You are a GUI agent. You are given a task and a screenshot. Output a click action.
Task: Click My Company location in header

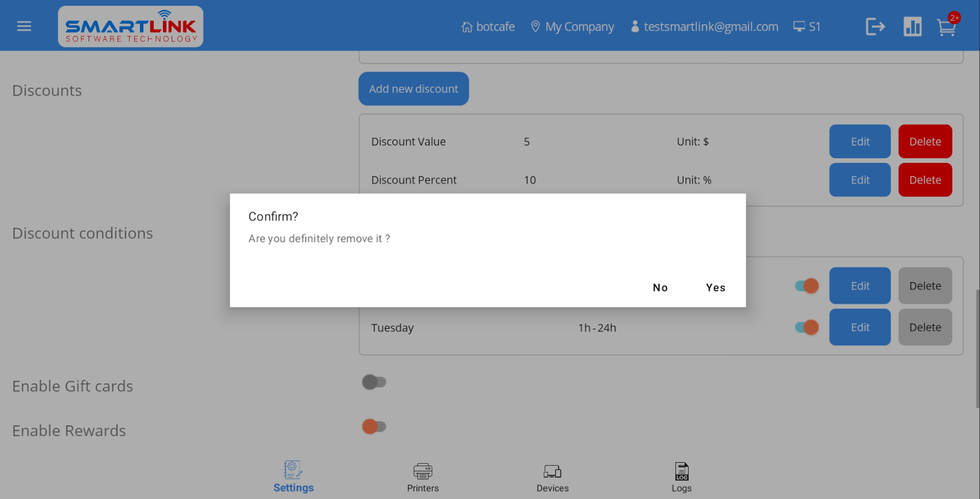(x=572, y=26)
